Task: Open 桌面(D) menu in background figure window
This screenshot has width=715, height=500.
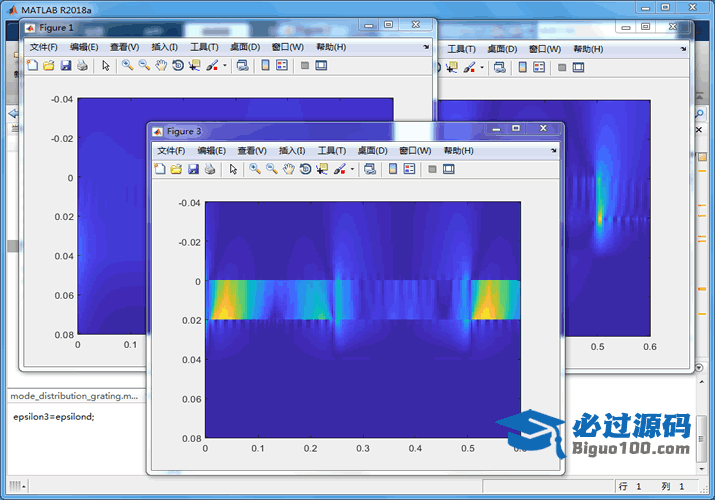Action: [x=502, y=49]
